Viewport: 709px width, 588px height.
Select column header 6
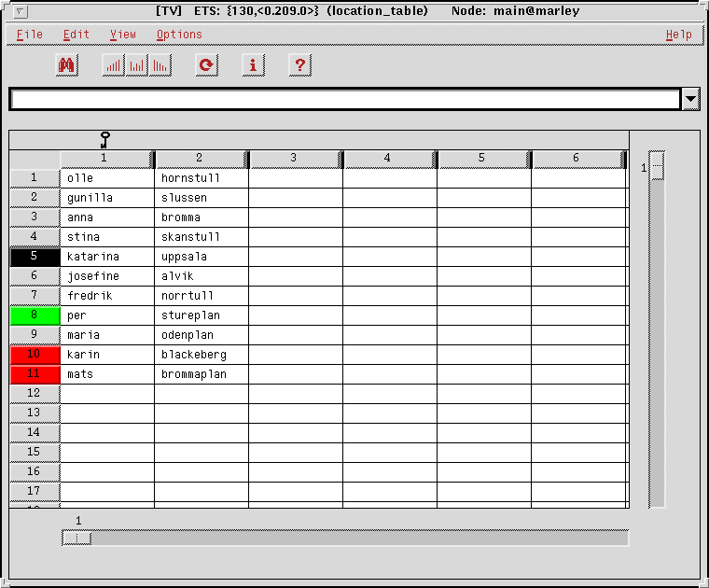pyautogui.click(x=578, y=159)
